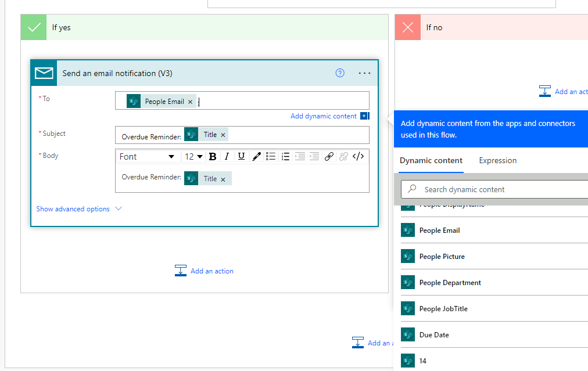The width and height of the screenshot is (588, 371).
Task: Click the SharePoint icon next to Due Date
Action: tap(408, 334)
